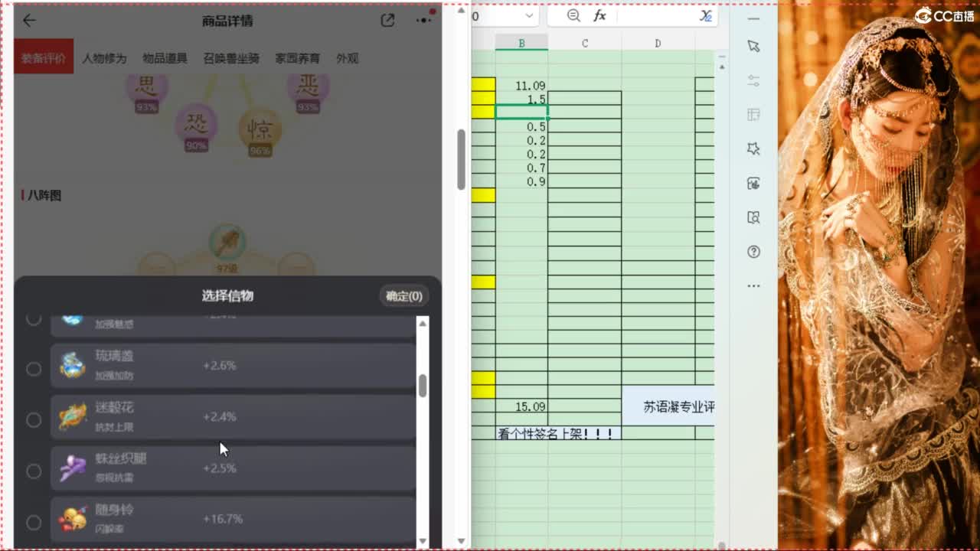
Task: Click the 选择信物 list scrollbar thumb
Action: (423, 386)
